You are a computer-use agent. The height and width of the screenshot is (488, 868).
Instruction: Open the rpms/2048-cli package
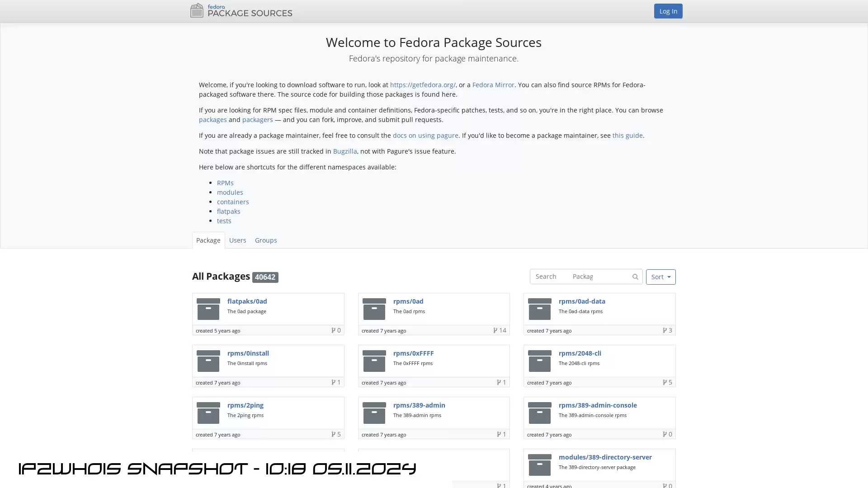point(580,353)
